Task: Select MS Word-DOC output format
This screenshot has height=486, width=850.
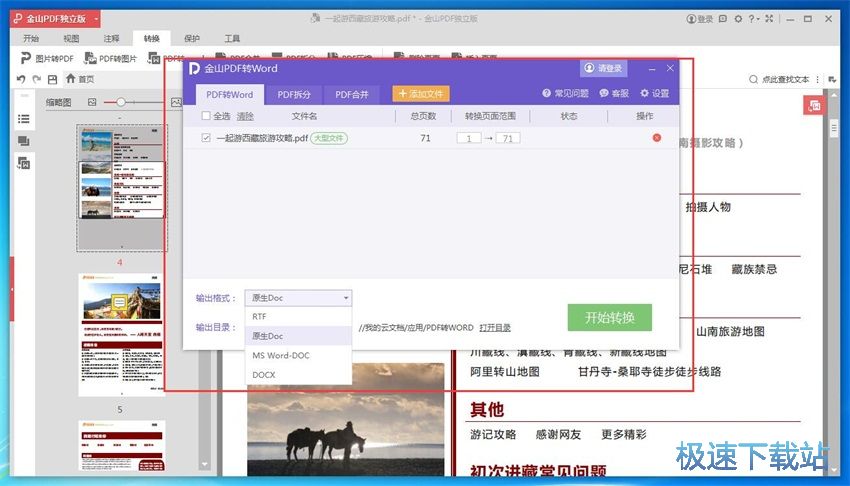Action: coord(298,355)
